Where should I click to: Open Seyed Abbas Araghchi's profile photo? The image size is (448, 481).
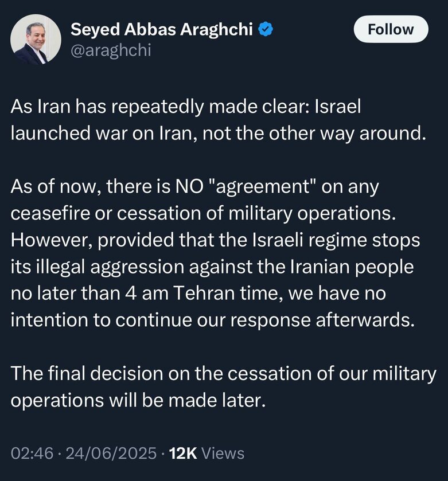point(36,40)
